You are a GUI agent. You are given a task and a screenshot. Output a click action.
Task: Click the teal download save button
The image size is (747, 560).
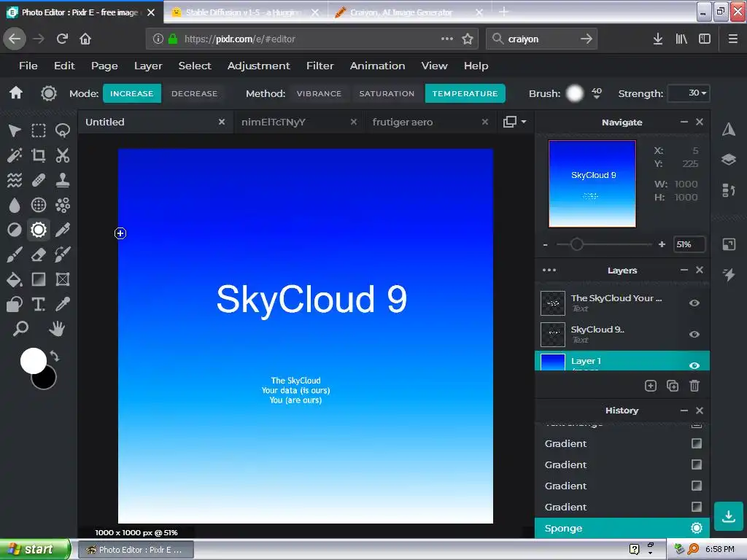[729, 516]
